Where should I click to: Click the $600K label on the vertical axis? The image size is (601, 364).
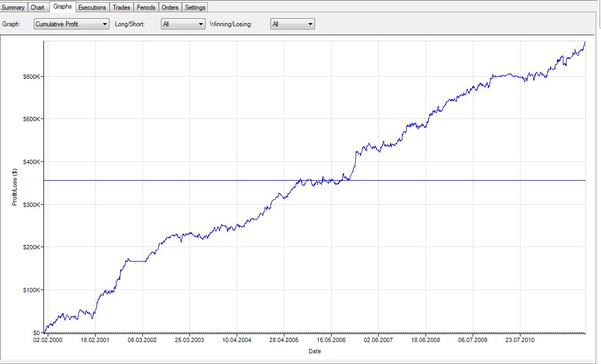click(30, 76)
